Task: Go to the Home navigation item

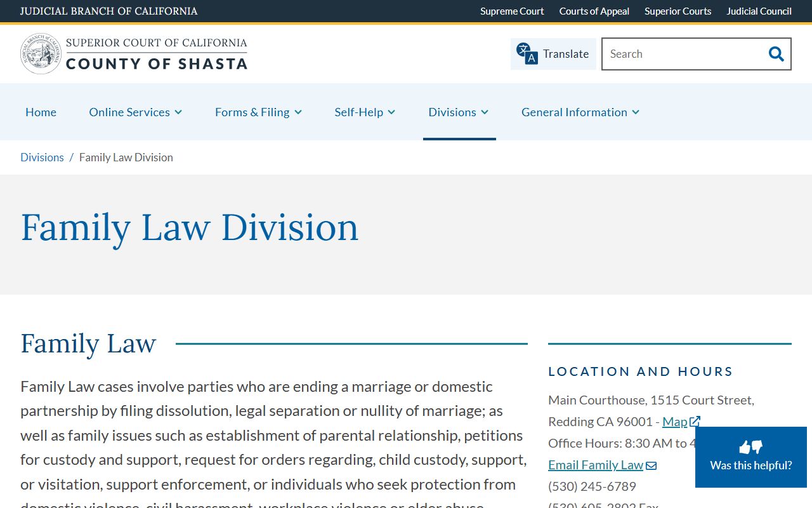Action: click(41, 112)
